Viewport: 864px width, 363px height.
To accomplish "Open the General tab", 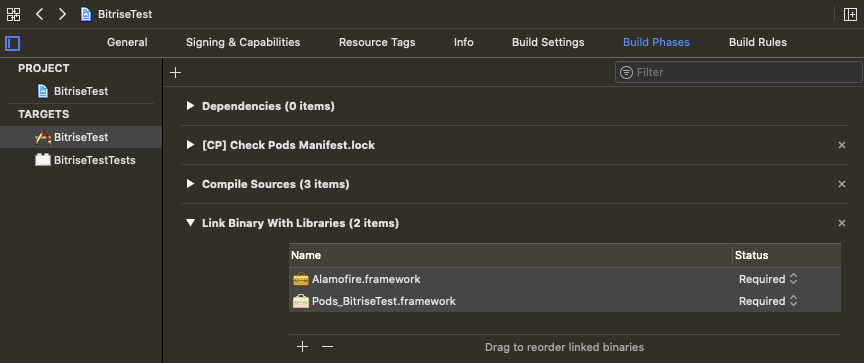I will coord(127,42).
